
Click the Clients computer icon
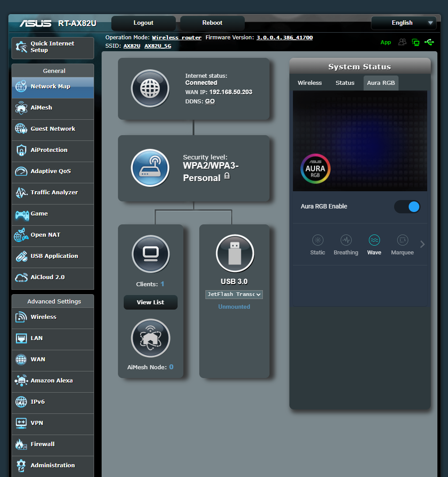pos(151,254)
